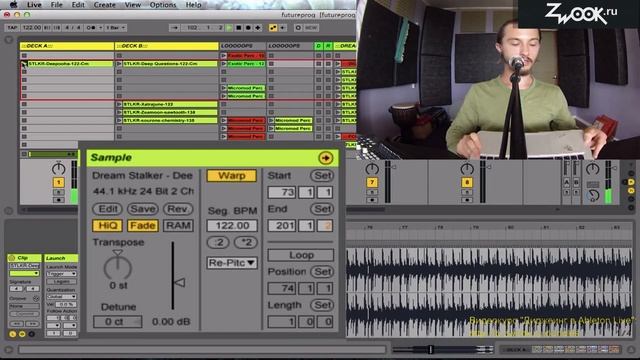Click the End bar value 201
The height and width of the screenshot is (360, 640).
pyautogui.click(x=281, y=226)
